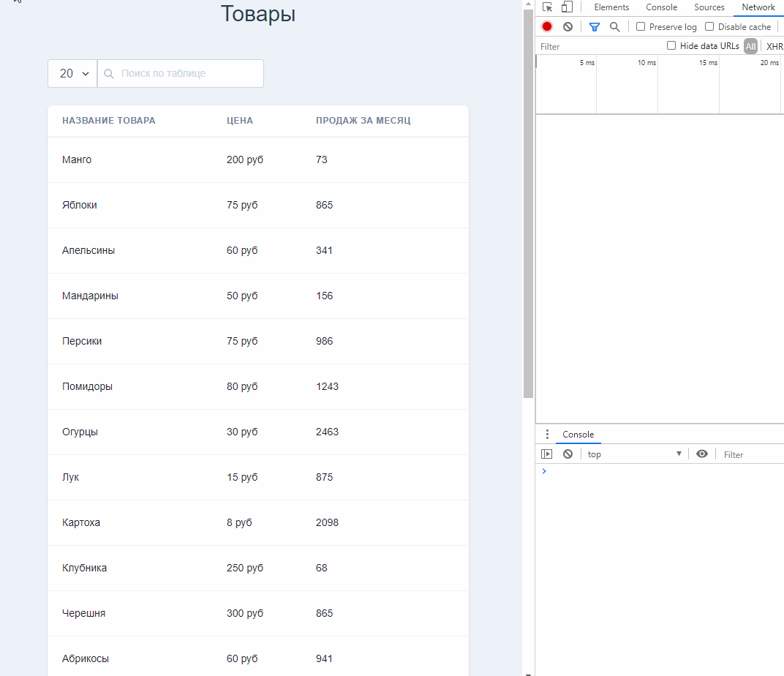The width and height of the screenshot is (784, 676).
Task: Enable Preserve log
Action: (x=641, y=26)
